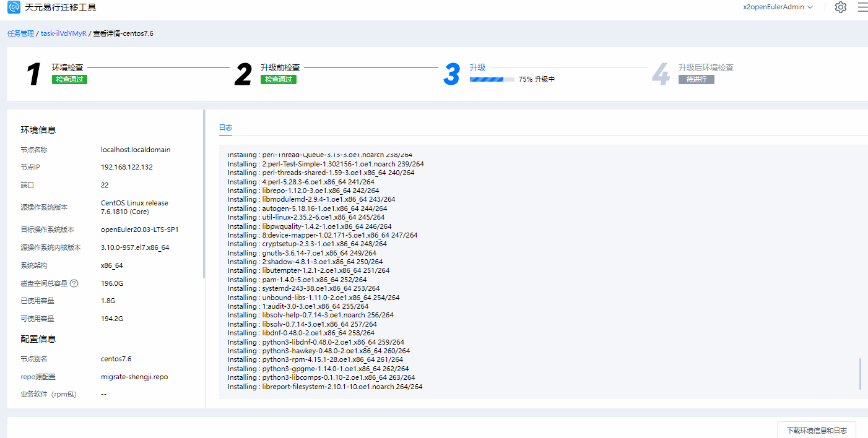Click log line python3-hawkey-0.48.0-2
Image resolution: width=868 pixels, height=438 pixels.
tap(318, 351)
